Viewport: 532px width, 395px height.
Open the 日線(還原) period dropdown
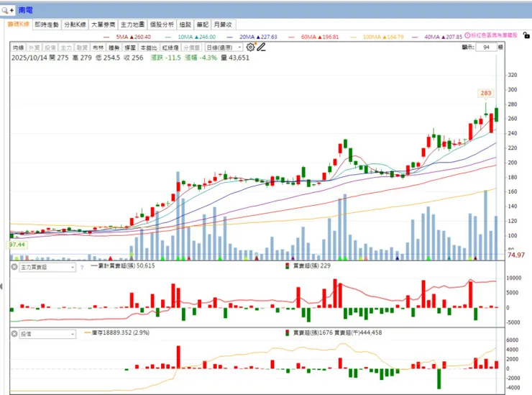tap(224, 47)
